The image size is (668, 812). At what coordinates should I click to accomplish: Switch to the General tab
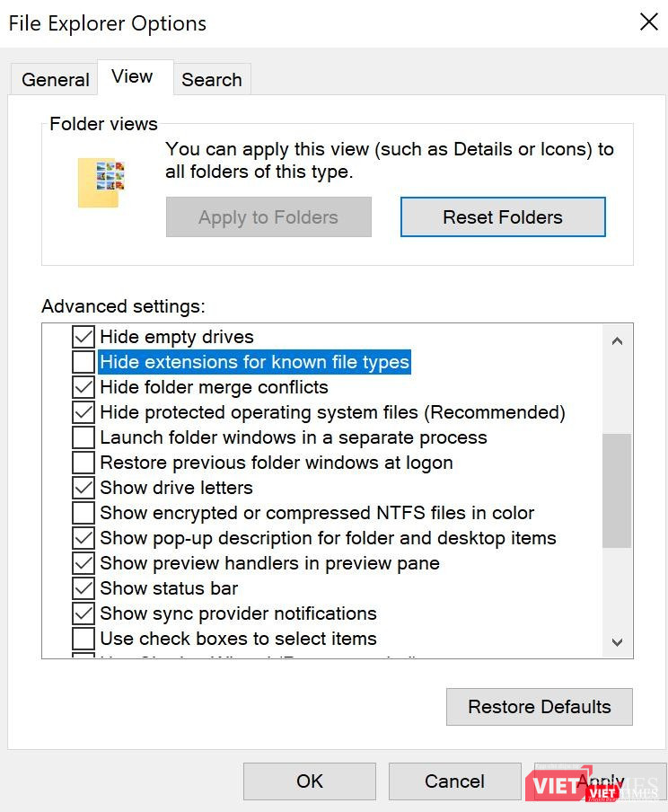pyautogui.click(x=54, y=79)
